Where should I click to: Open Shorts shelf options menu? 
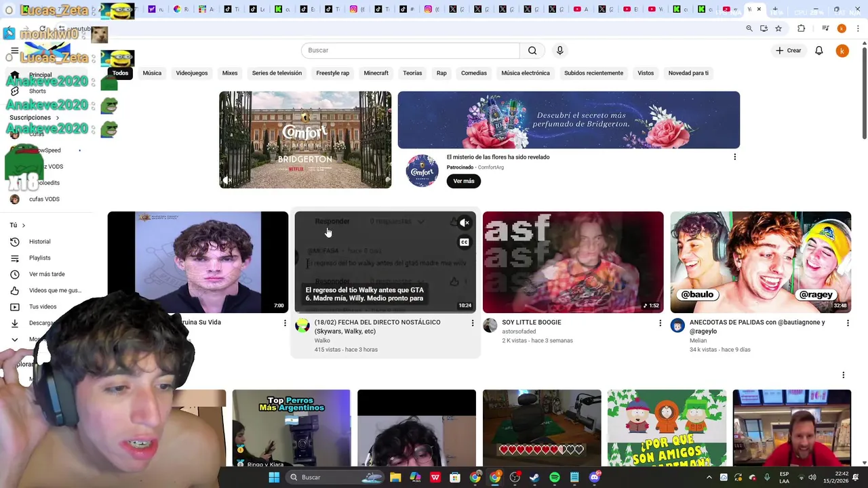coord(844,375)
